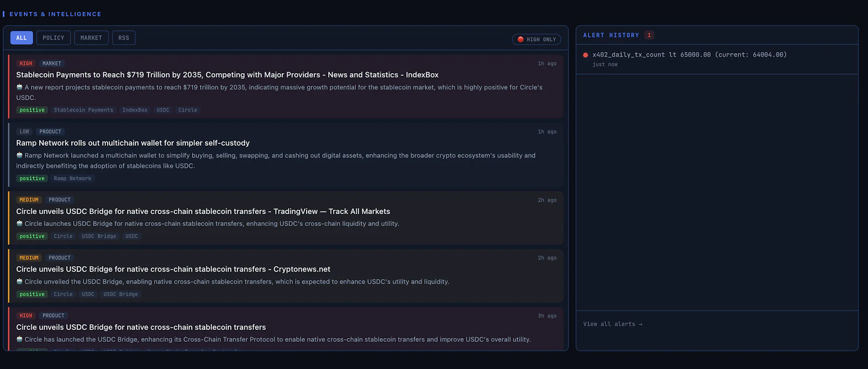This screenshot has width=868, height=369.
Task: Open the TradingView USDC Bridge headline
Action: [x=203, y=211]
